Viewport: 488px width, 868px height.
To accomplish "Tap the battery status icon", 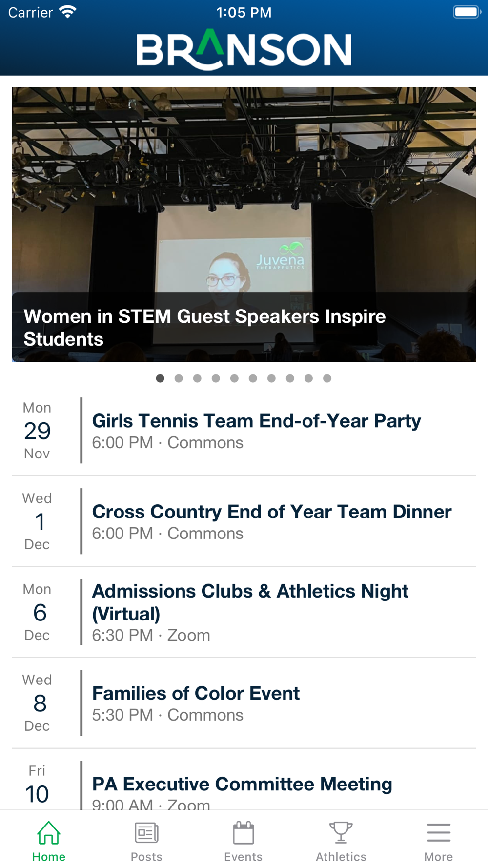I will click(x=467, y=12).
